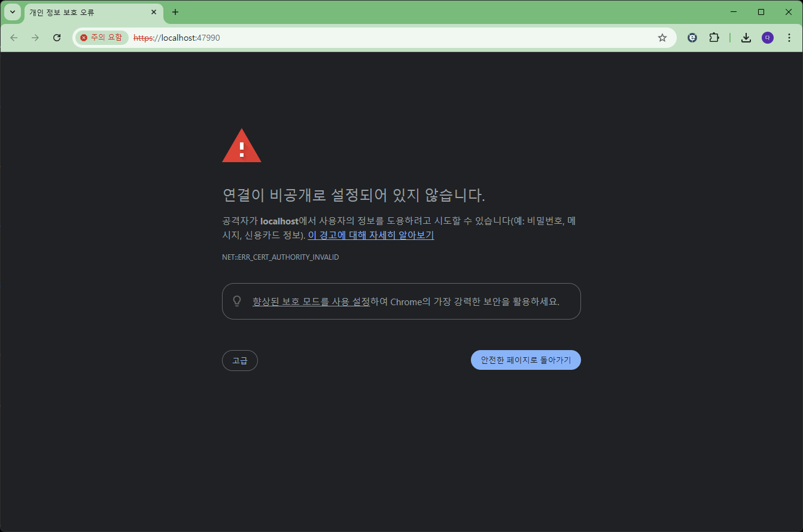Image resolution: width=803 pixels, height=532 pixels.
Task: Close the 개인 정보 보호 오류 tab
Action: coord(154,12)
